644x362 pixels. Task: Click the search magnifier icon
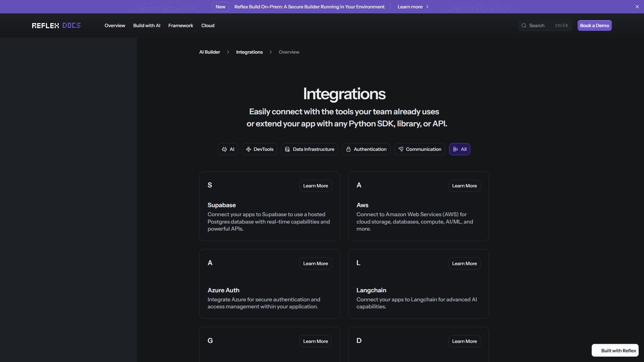click(524, 25)
